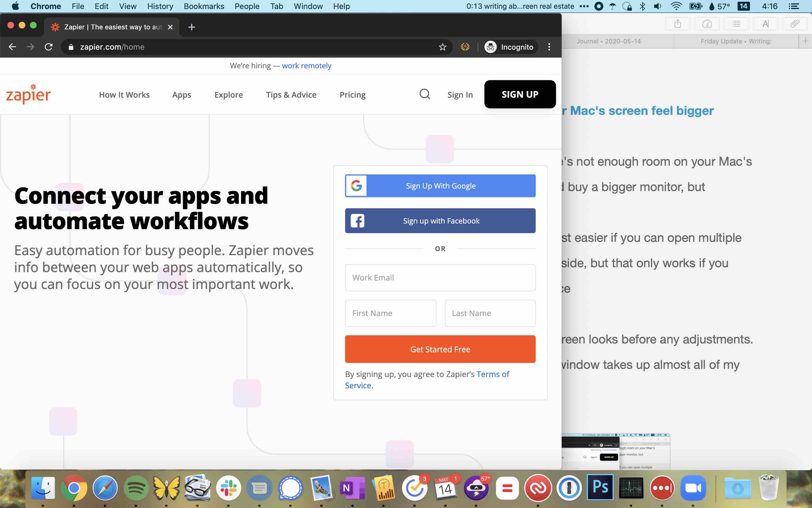
Task: Click the embedded screenshot thumbnail in the document
Action: coord(616,451)
